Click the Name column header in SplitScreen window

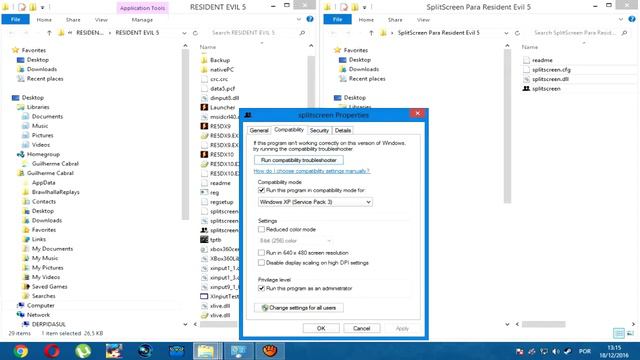coord(530,47)
